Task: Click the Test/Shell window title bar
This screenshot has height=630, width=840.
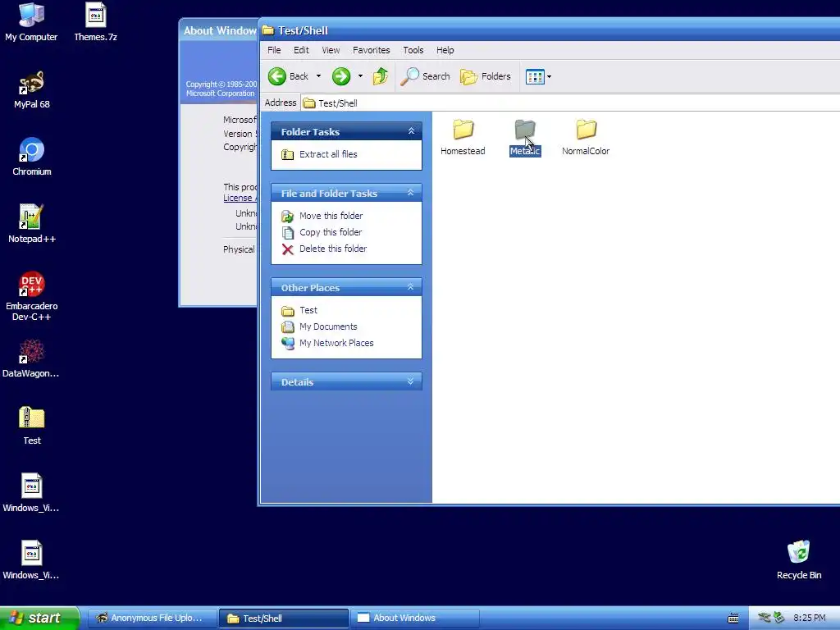Action: tap(549, 30)
